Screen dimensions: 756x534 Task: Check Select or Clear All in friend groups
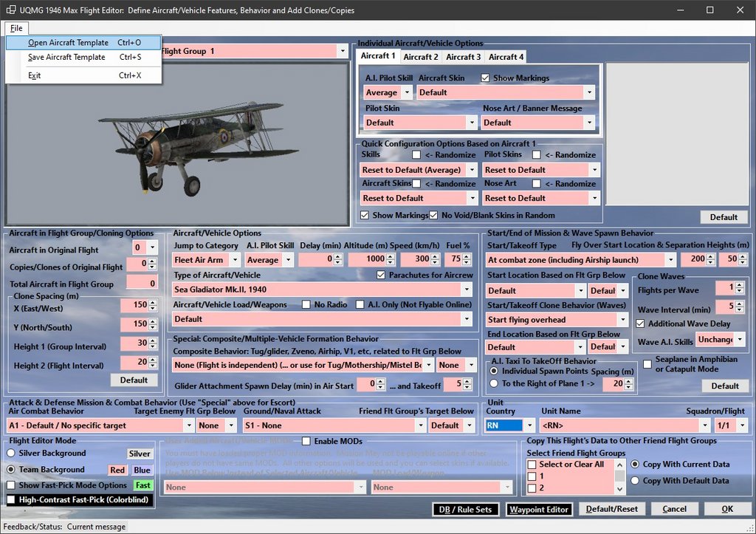[x=532, y=464]
